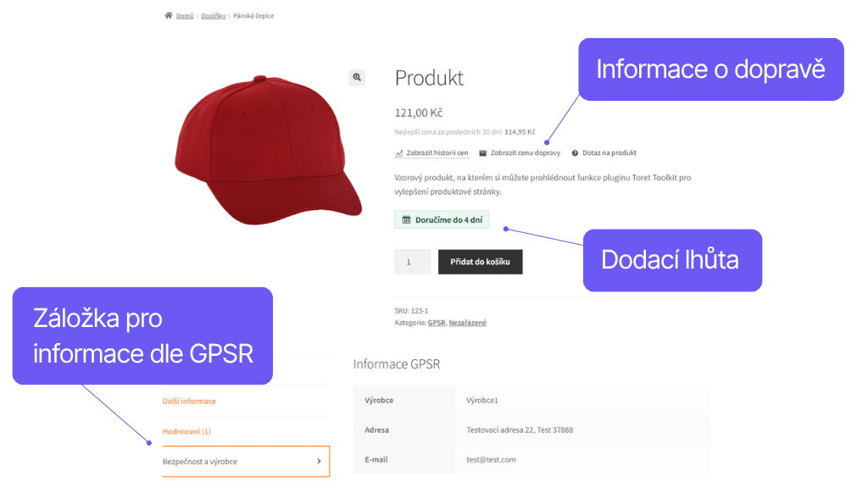Select the Bezpečnost a výrobce tab
Viewport: 868px width, 488px height.
click(246, 462)
